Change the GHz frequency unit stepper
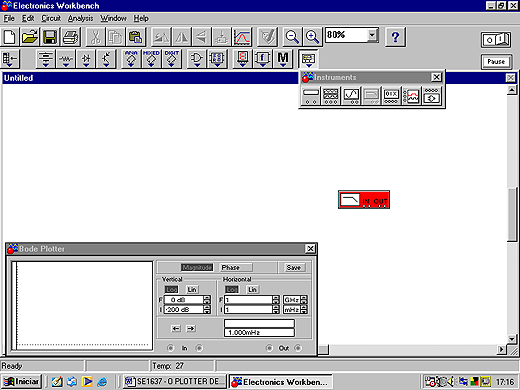 pyautogui.click(x=304, y=300)
